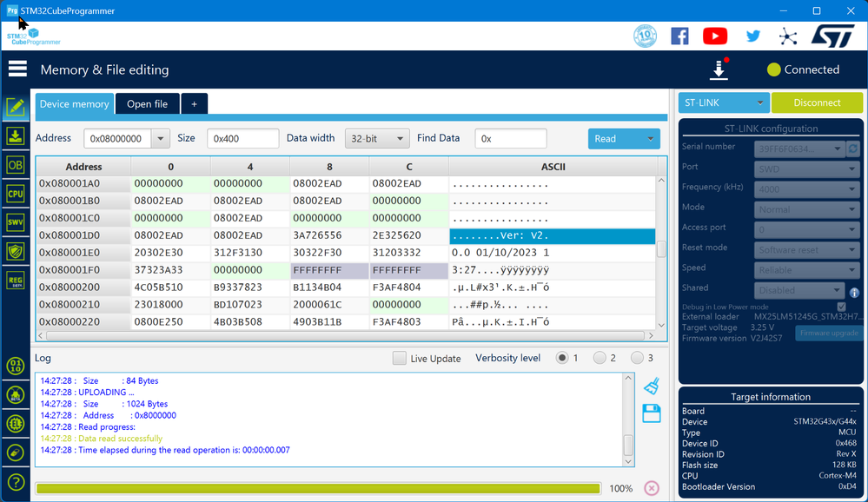Open the CPU panel in sidebar
868x502 pixels.
click(x=16, y=194)
